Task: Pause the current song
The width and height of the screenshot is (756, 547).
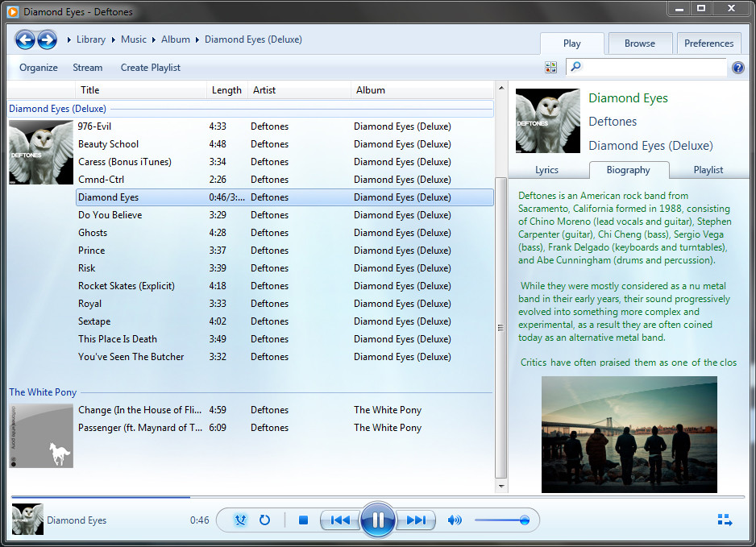Action: [x=378, y=520]
